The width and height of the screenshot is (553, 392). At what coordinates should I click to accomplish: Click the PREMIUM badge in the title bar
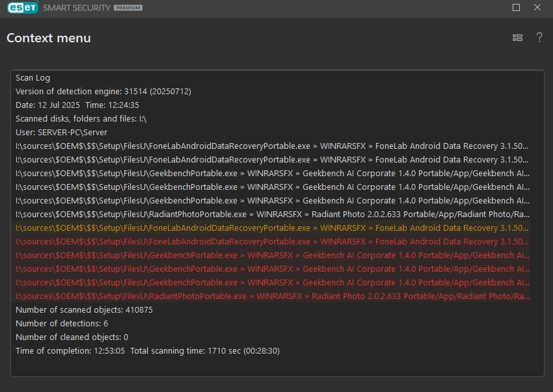pos(128,8)
